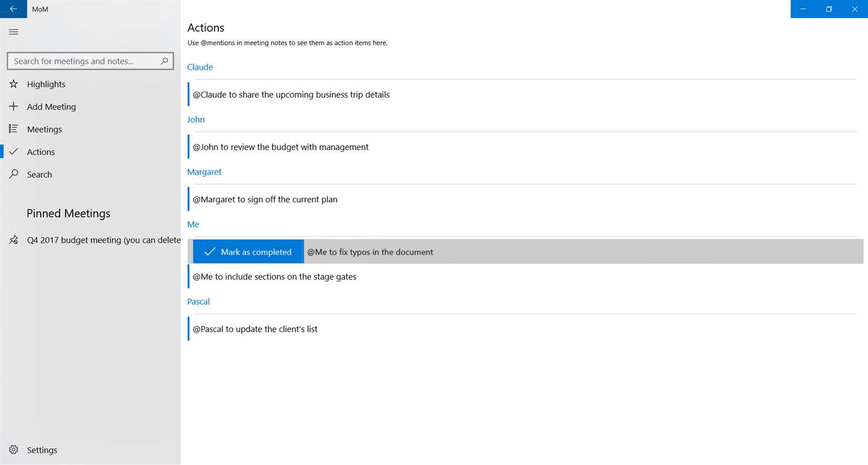This screenshot has width=868, height=465.
Task: Open the Margaret person link
Action: [204, 172]
